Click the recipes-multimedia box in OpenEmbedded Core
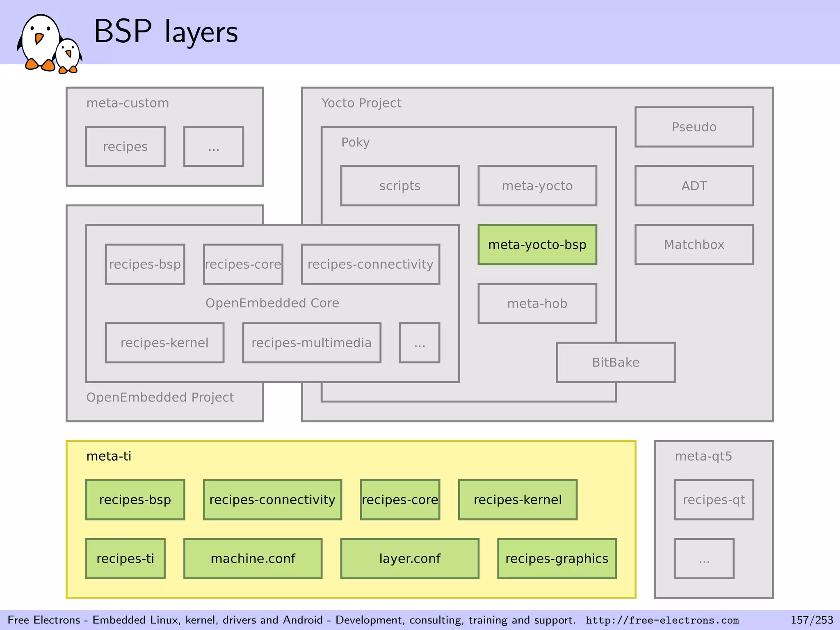 coord(311,343)
